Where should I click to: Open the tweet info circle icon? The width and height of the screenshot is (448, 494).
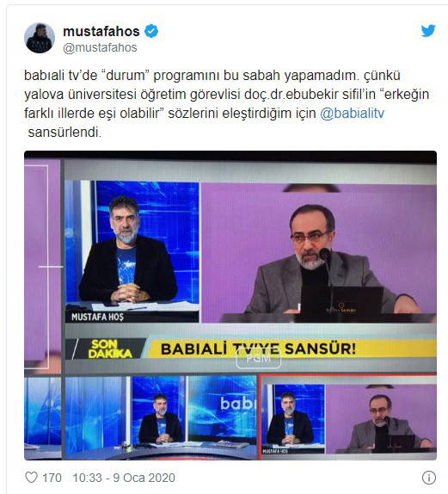(x=429, y=478)
